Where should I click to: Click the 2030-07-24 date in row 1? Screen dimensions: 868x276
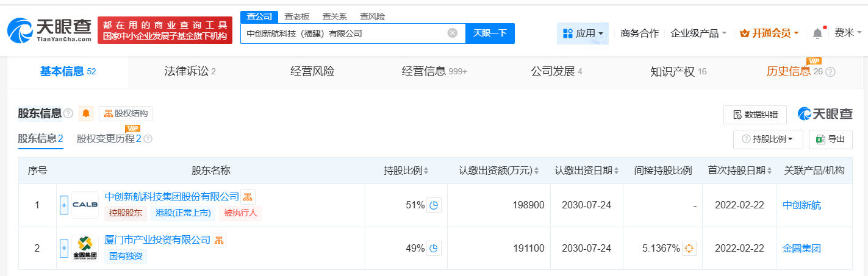pyautogui.click(x=587, y=205)
